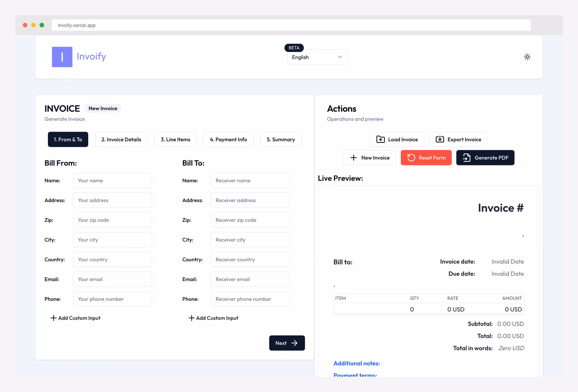Click the Receiver phone number field

250,299
